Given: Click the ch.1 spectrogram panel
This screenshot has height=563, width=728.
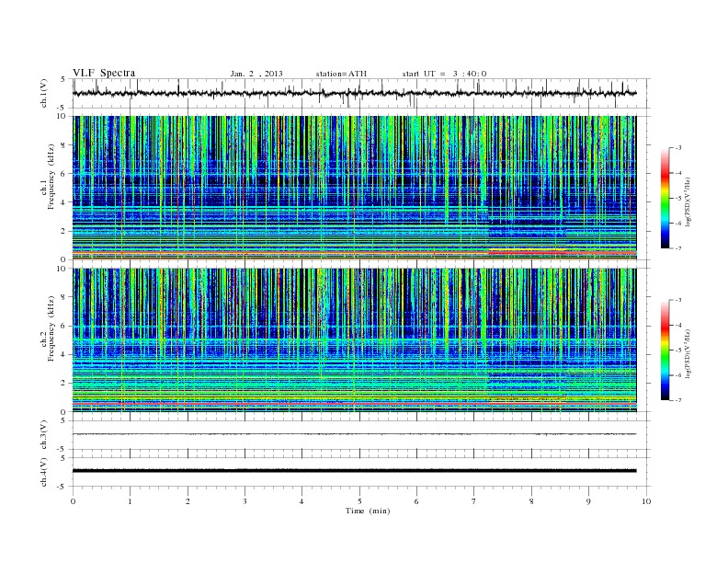Looking at the screenshot, I should [x=354, y=188].
